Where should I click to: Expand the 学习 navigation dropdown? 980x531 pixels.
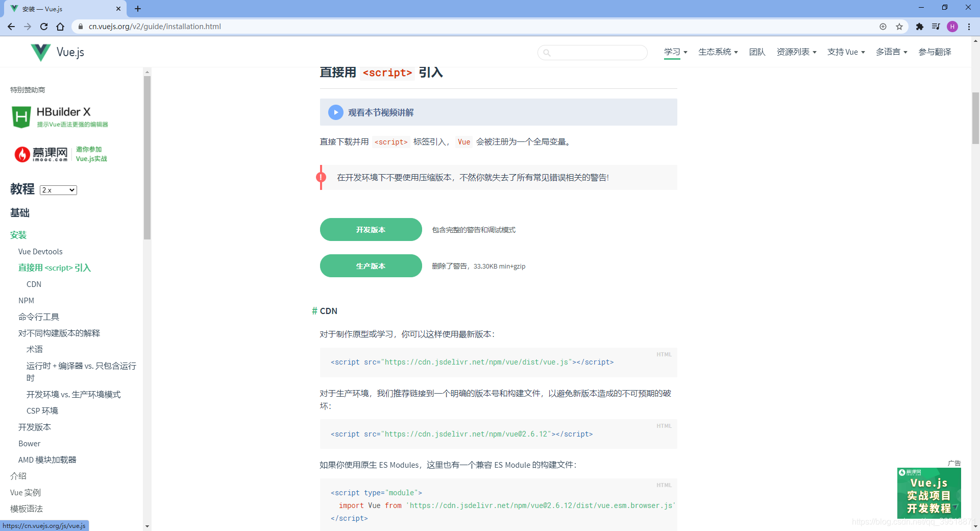(675, 52)
